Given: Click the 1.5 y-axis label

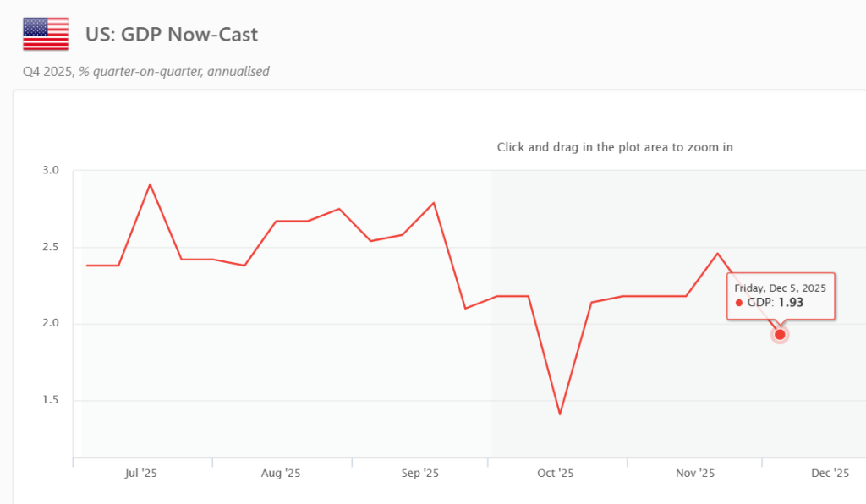Looking at the screenshot, I should pyautogui.click(x=51, y=400).
